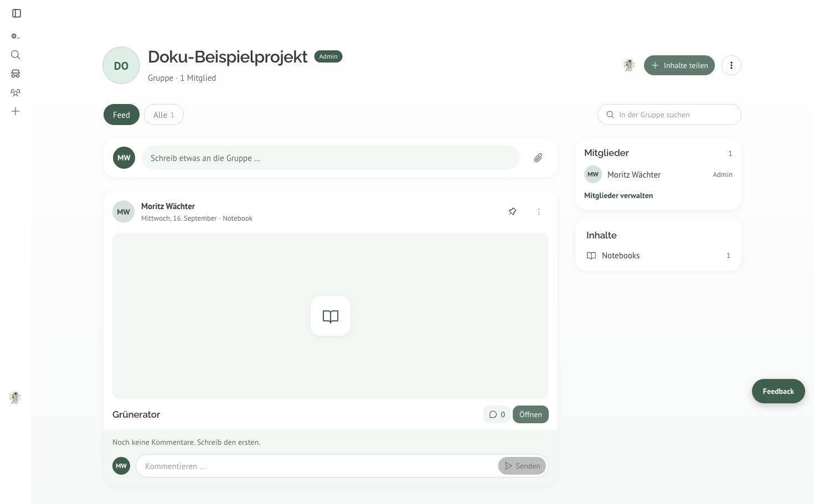The height and width of the screenshot is (504, 814).
Task: Click the Notebooks entry under Inhalte
Action: tap(658, 256)
